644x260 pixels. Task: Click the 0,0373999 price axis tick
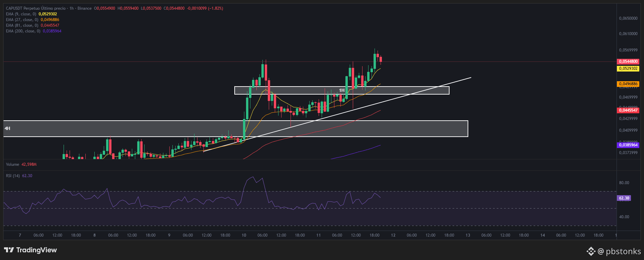pos(628,153)
